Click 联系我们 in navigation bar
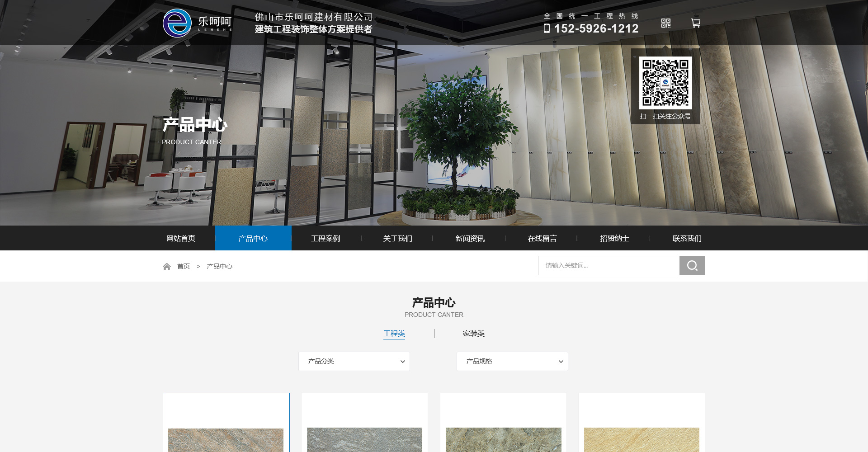 tap(687, 238)
